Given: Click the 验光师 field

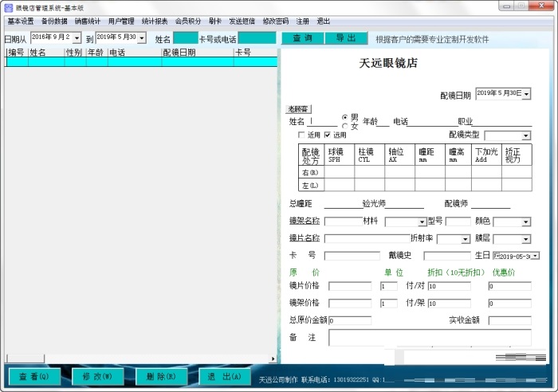Looking at the screenshot, I should pyautogui.click(x=405, y=204).
